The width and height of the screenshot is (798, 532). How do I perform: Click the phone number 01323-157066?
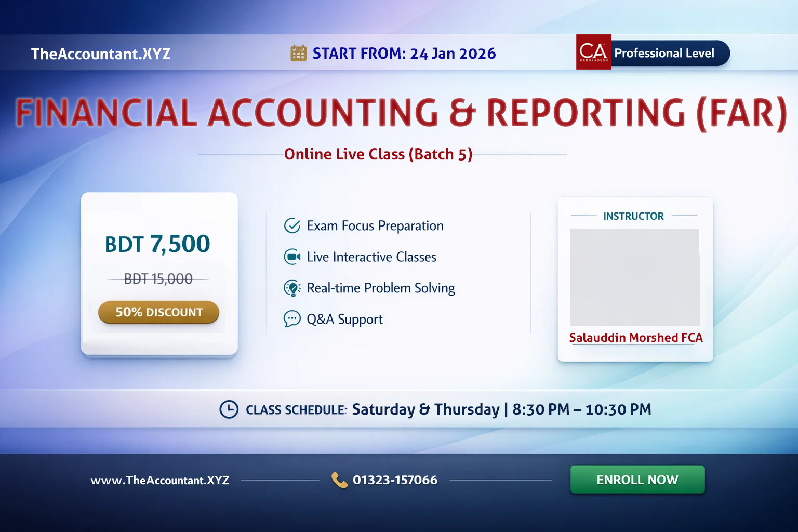[395, 480]
